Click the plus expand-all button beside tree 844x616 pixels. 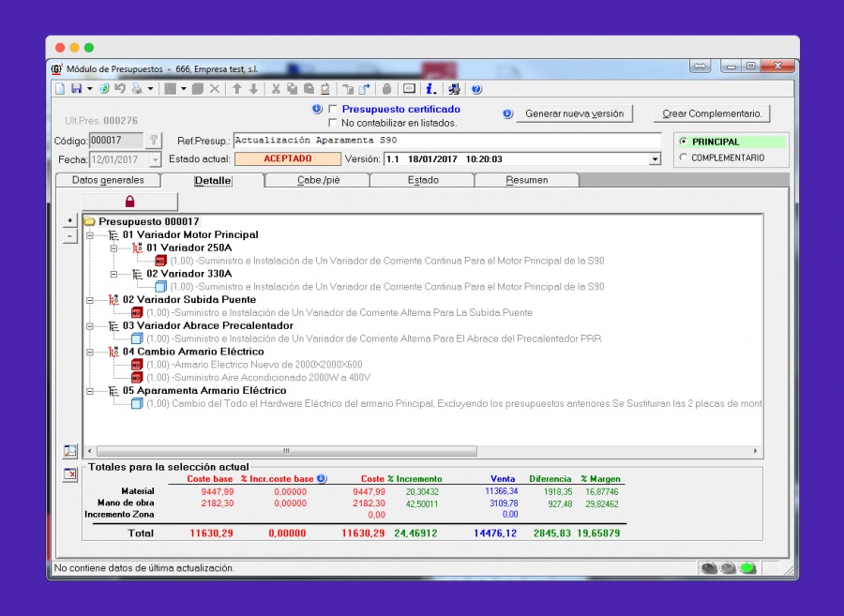point(70,220)
